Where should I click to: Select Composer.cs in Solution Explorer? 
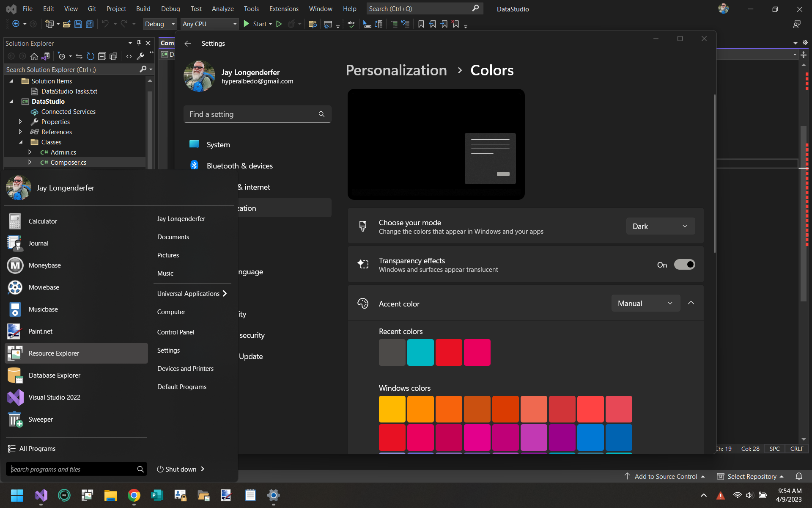(x=69, y=163)
